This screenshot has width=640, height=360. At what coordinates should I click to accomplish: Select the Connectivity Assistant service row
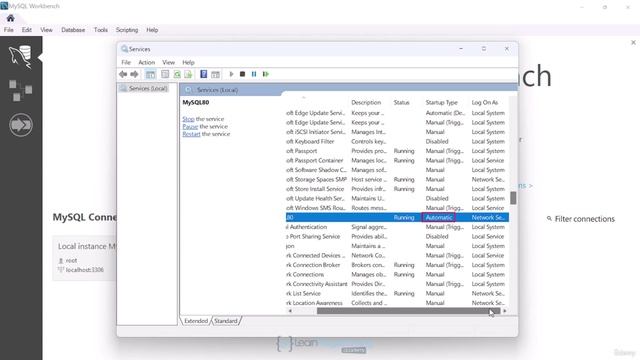click(397, 284)
